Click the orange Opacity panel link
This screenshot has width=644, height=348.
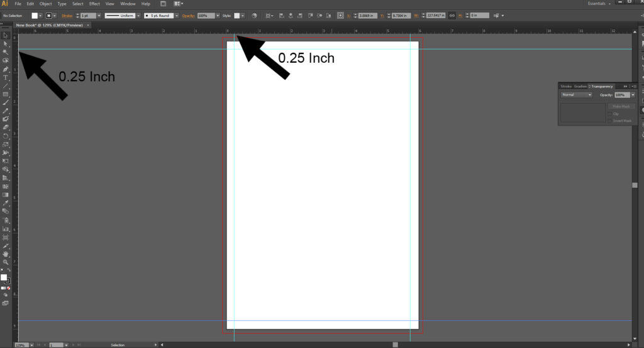pyautogui.click(x=188, y=16)
